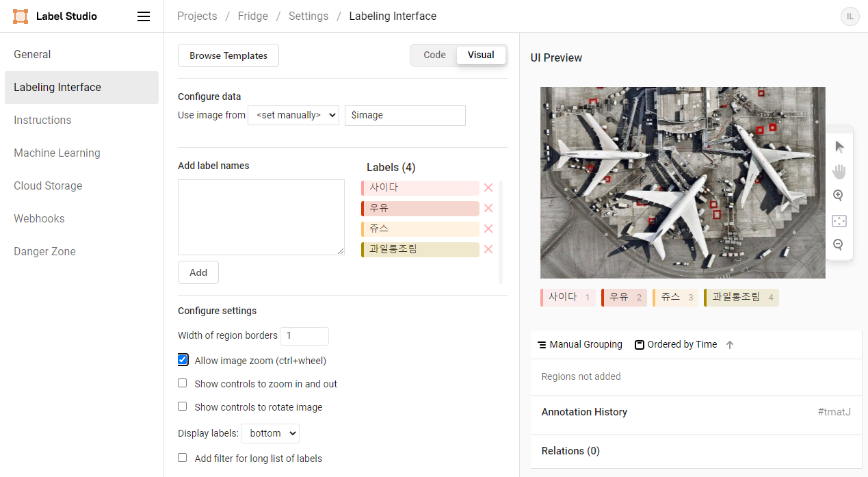
Task: Click the Width of region borders field
Action: pos(304,336)
